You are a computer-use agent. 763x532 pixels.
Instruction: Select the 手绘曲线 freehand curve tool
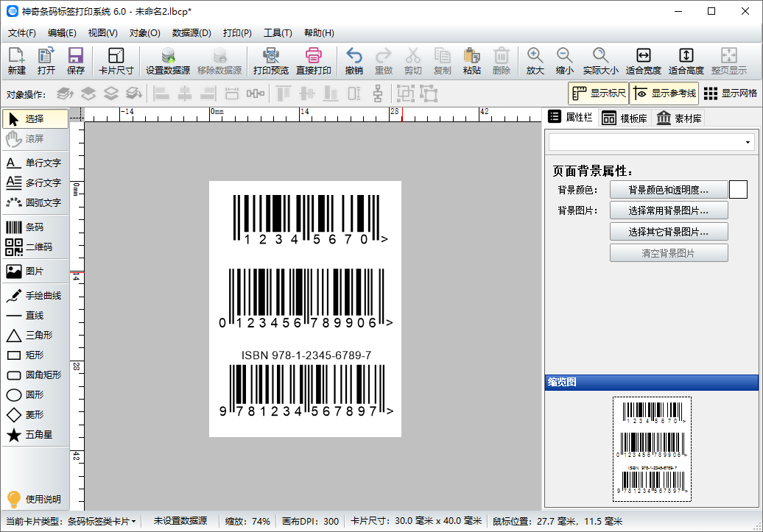(35, 295)
